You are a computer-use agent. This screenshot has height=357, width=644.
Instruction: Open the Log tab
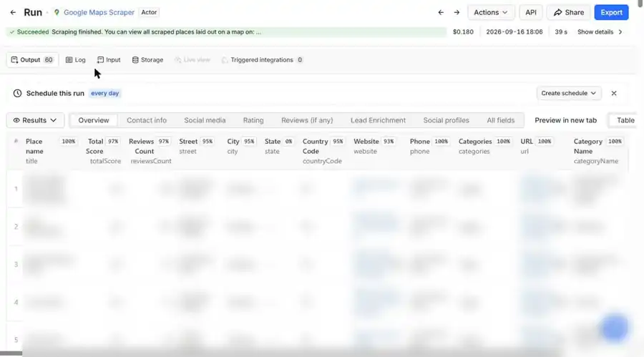[76, 59]
